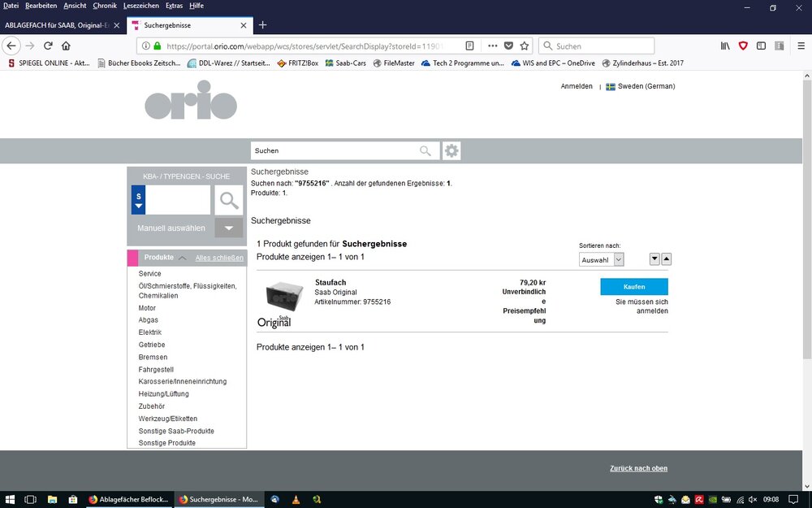Save page to Pocket

pos(508,46)
